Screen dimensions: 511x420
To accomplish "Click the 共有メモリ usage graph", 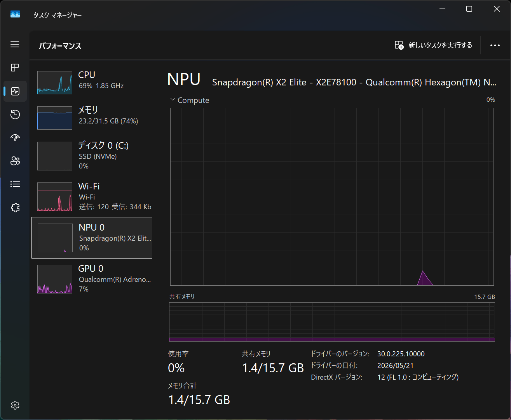I will tap(332, 322).
